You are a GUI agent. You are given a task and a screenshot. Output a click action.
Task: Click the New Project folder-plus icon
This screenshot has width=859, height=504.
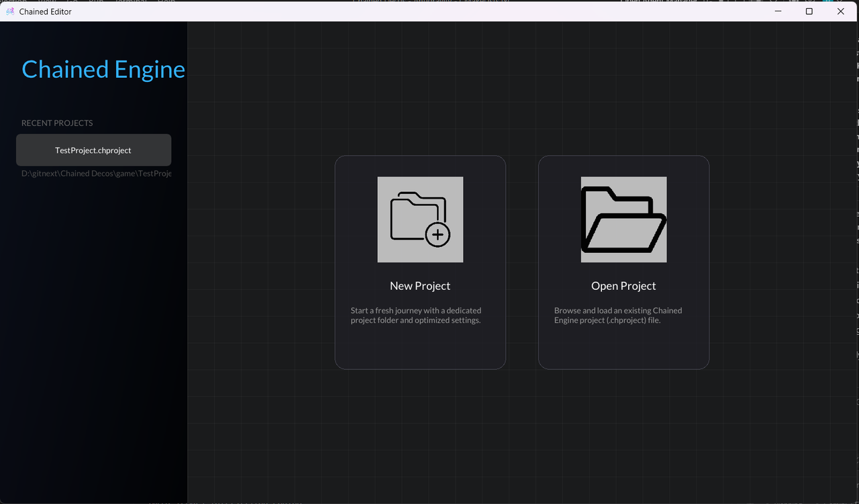(x=420, y=219)
